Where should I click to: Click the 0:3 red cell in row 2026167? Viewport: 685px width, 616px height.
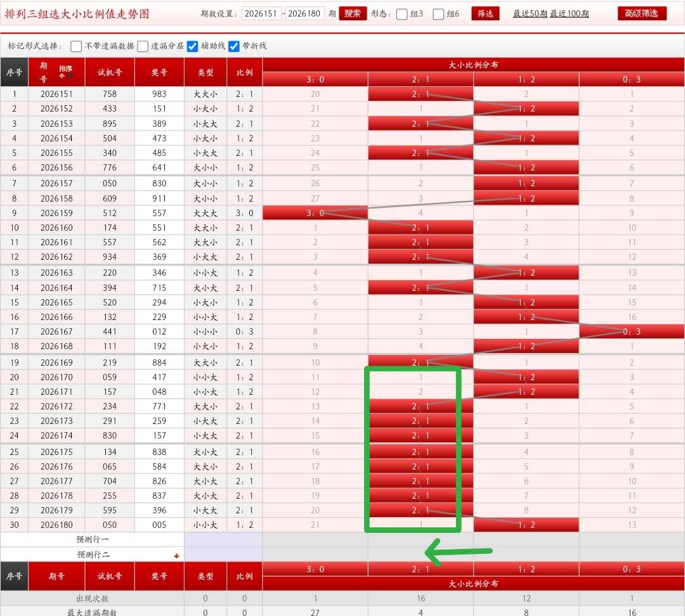coord(632,331)
